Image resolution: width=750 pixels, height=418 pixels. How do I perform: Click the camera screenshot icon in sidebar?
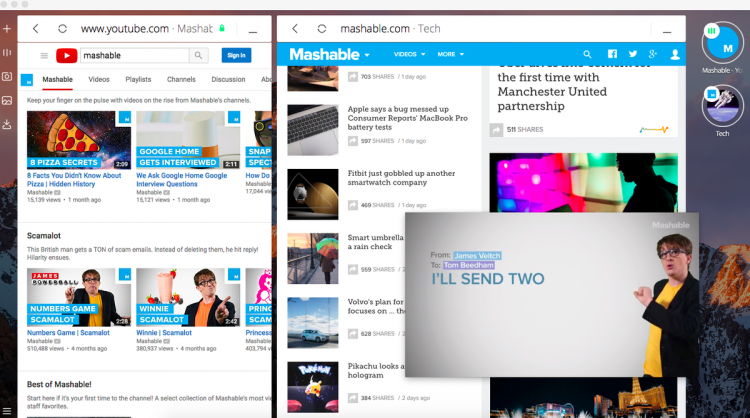tap(7, 77)
